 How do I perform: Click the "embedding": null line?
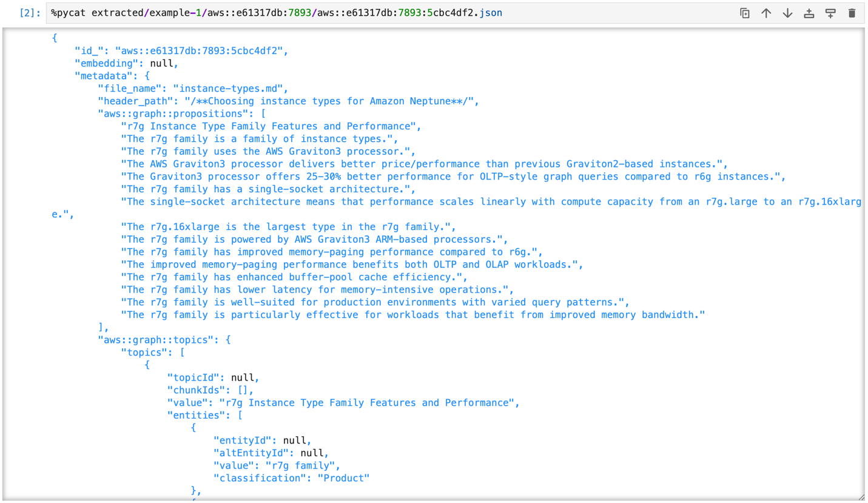[127, 63]
